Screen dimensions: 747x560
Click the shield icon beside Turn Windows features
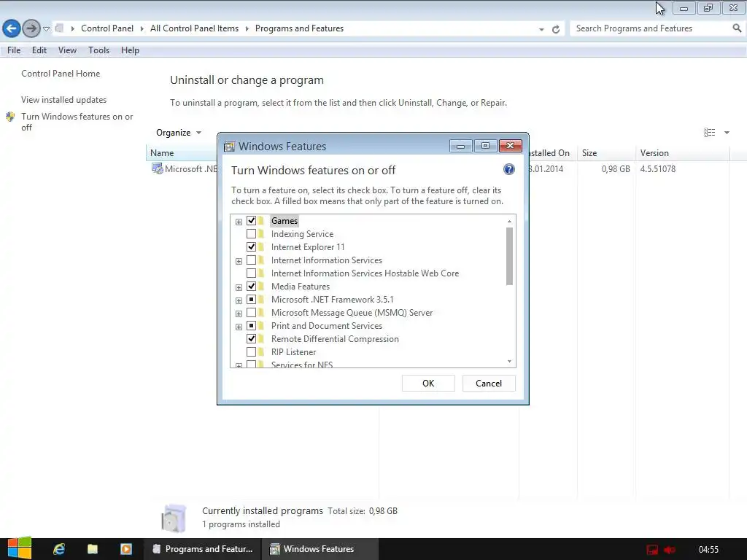click(x=10, y=117)
